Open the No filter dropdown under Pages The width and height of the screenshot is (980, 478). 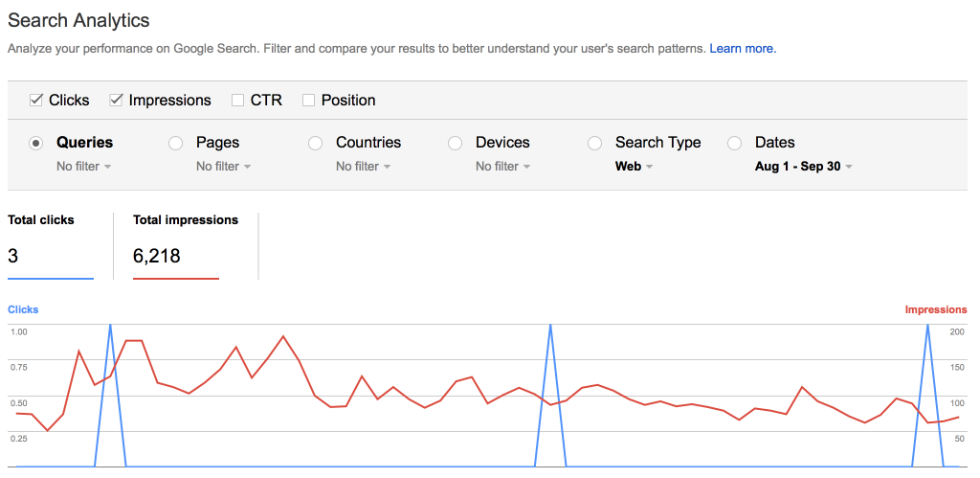[224, 167]
